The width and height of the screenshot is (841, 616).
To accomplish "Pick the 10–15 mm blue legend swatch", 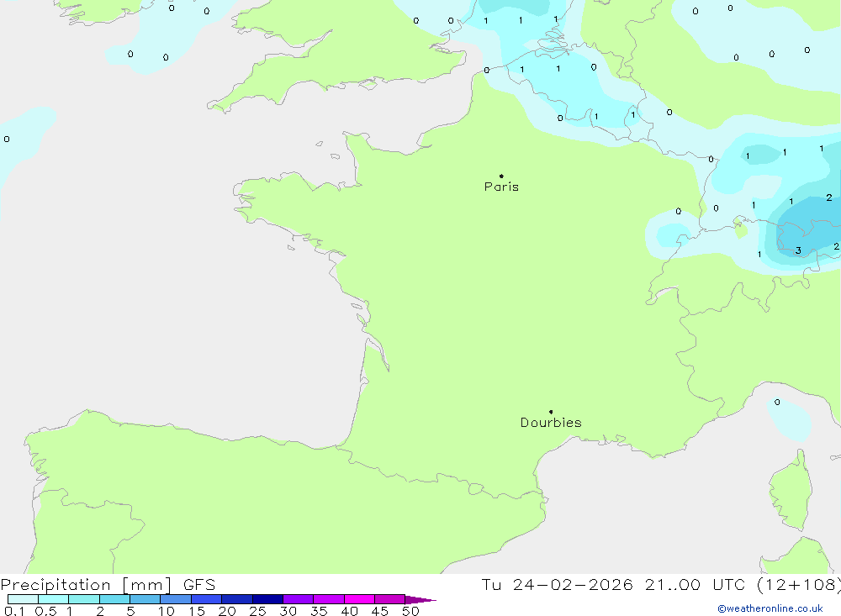I will [x=176, y=599].
